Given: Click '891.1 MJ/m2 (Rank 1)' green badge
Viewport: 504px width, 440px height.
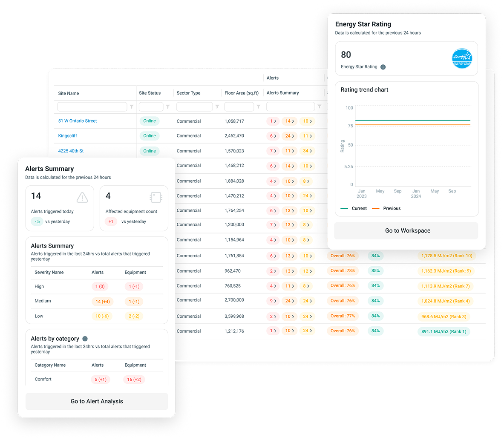Looking at the screenshot, I should pyautogui.click(x=444, y=331).
